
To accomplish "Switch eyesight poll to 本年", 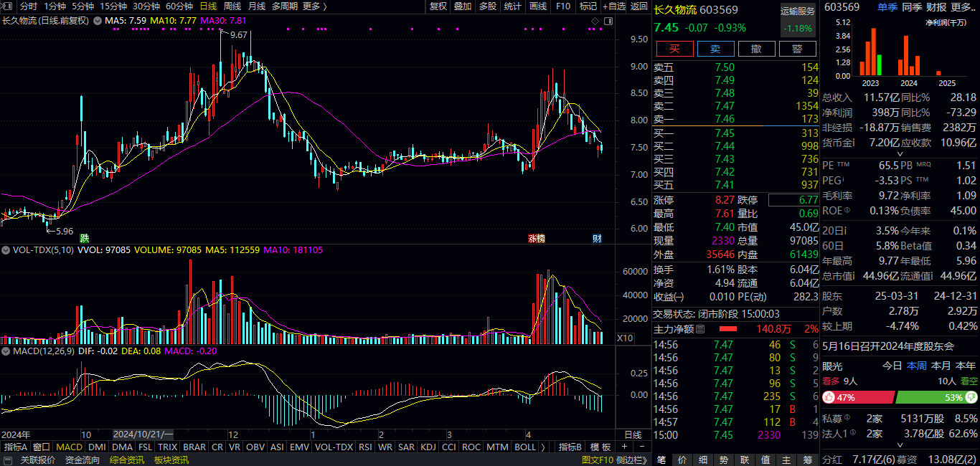I will click(966, 366).
